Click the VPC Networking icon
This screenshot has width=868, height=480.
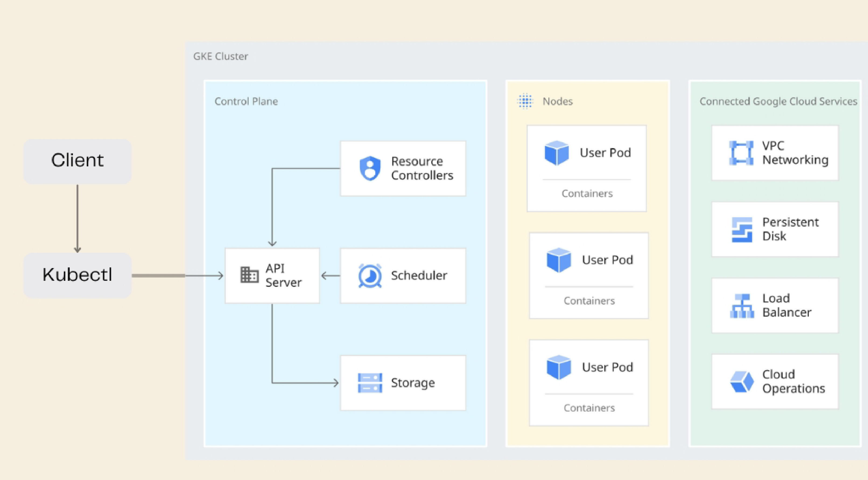741,153
